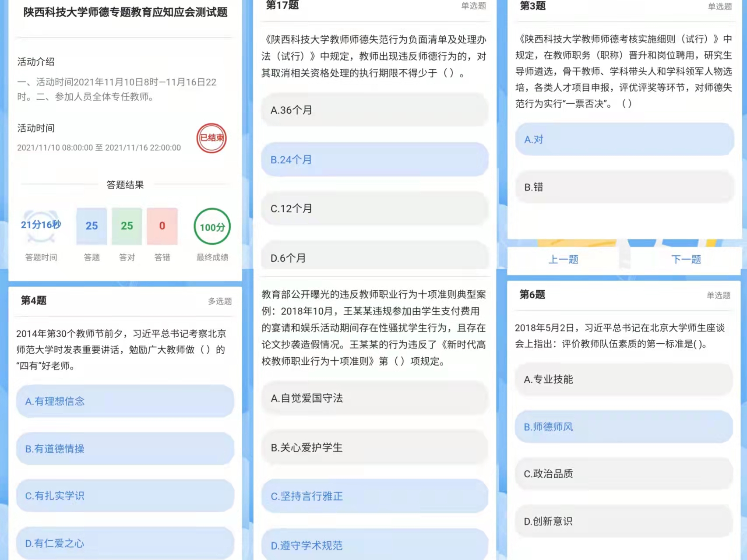Click the blue answered count 25 box
Image resolution: width=747 pixels, height=560 pixels.
coord(92,226)
